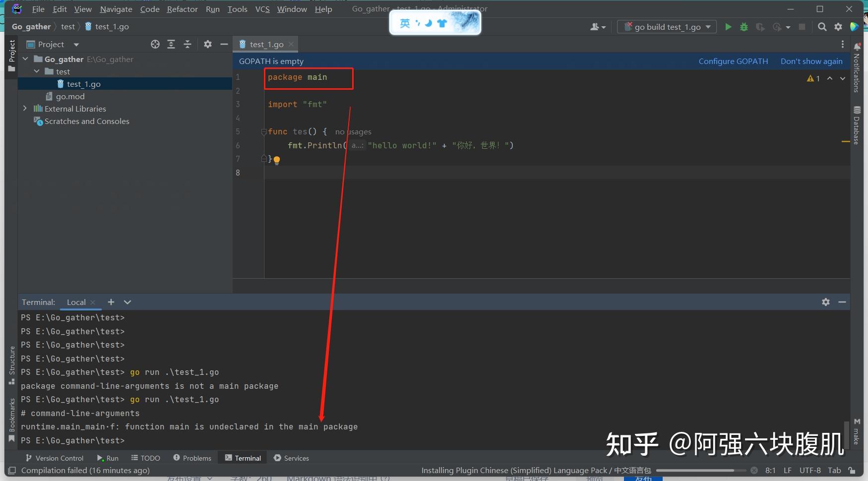Open terminal shell options dropdown arrow
This screenshot has width=868, height=481.
[127, 302]
